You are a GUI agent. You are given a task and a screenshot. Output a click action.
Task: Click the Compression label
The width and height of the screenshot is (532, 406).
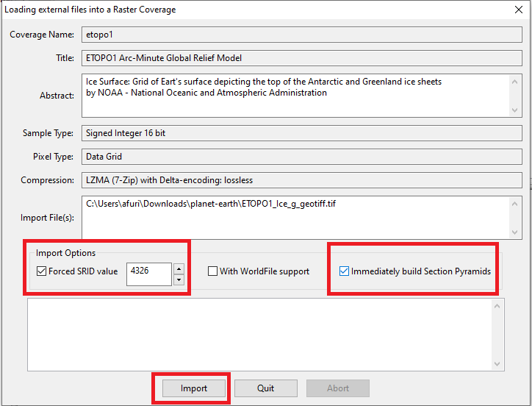[x=47, y=180]
